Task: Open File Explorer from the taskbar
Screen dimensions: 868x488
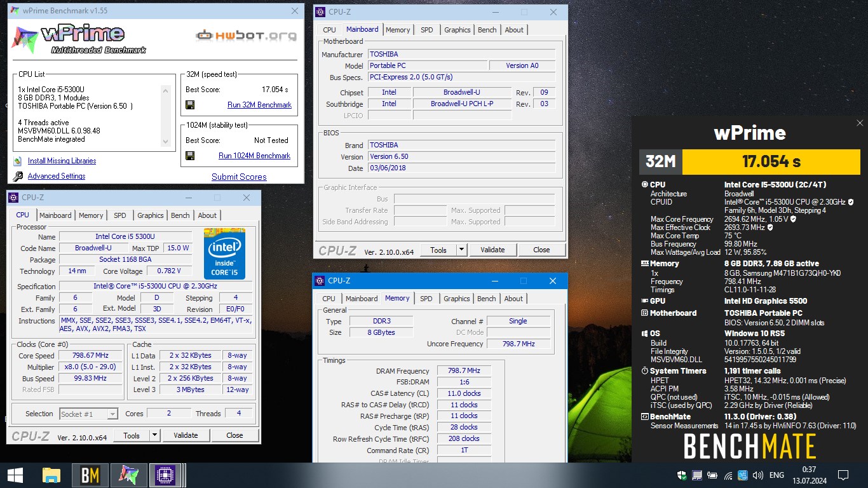Action: pos(51,475)
